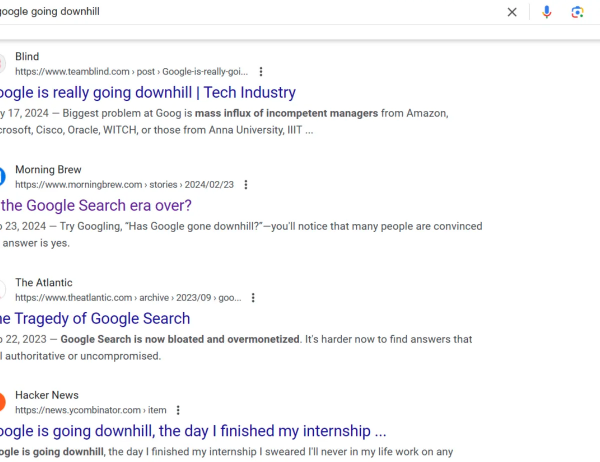Start voice search with microphone icon

pos(546,12)
